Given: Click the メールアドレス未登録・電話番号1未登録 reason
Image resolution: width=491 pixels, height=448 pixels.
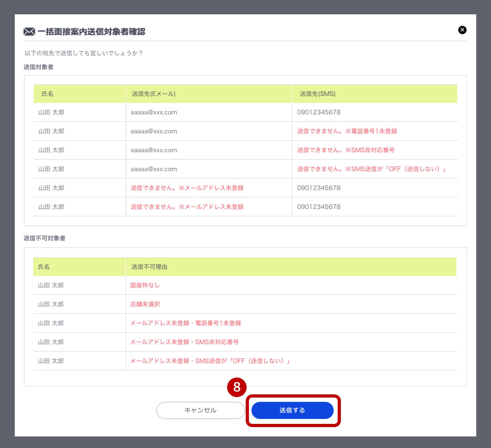Looking at the screenshot, I should (186, 323).
